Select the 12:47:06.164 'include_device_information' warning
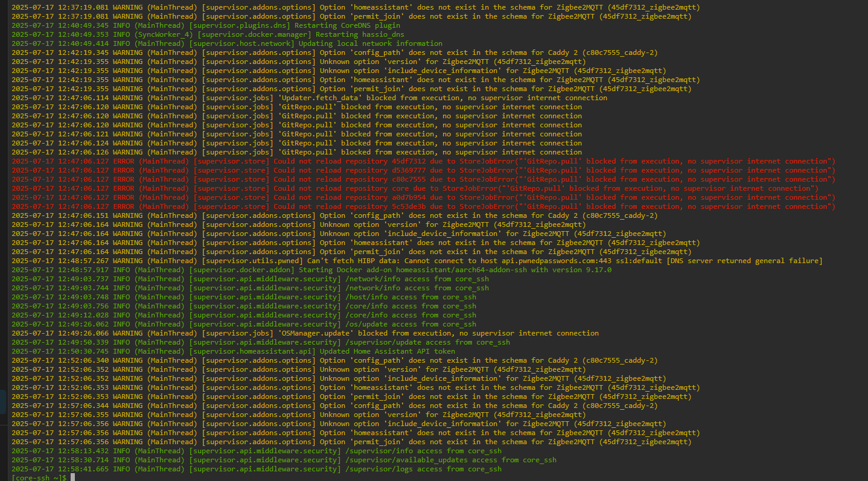The height and width of the screenshot is (481, 868). [339, 234]
